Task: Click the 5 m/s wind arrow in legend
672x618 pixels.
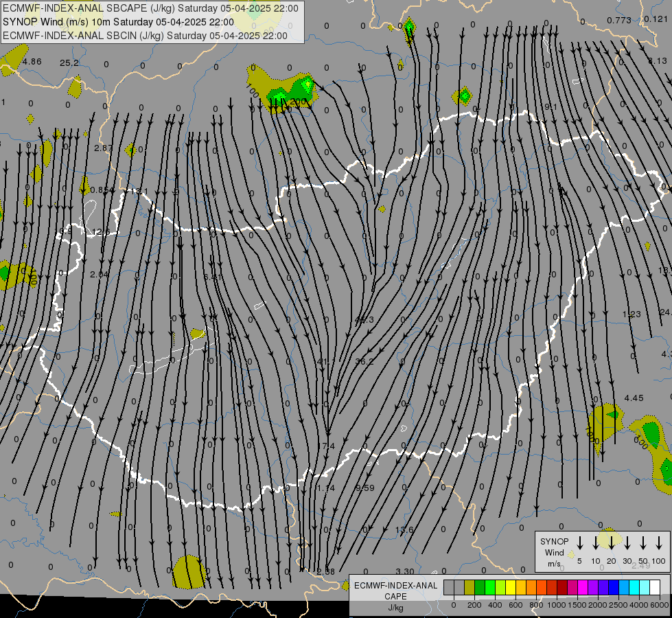Action: pos(579,542)
